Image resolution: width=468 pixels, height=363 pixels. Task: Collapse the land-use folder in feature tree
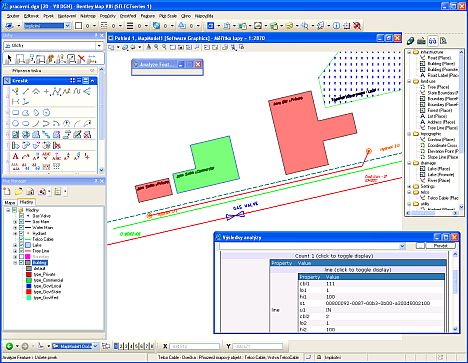[x=409, y=81]
